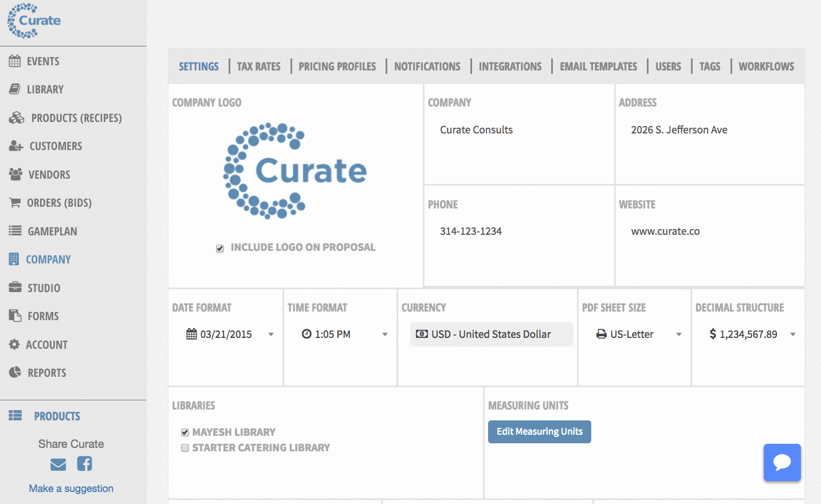
Task: Click the currency money bill icon
Action: (422, 334)
